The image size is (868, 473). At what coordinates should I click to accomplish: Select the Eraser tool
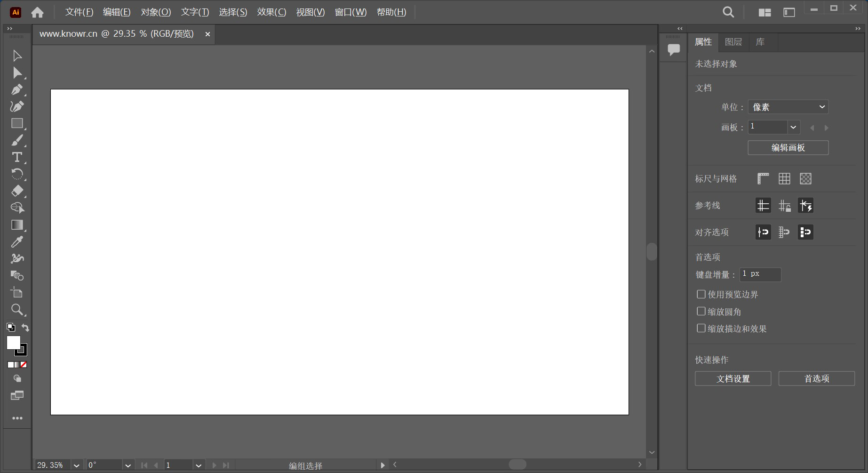click(17, 191)
